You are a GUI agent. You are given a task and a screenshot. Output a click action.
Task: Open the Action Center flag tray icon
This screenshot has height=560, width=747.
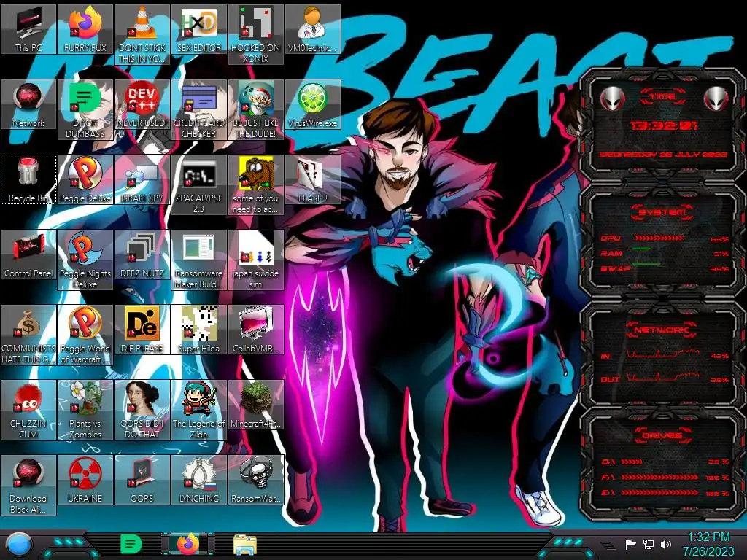pos(631,544)
